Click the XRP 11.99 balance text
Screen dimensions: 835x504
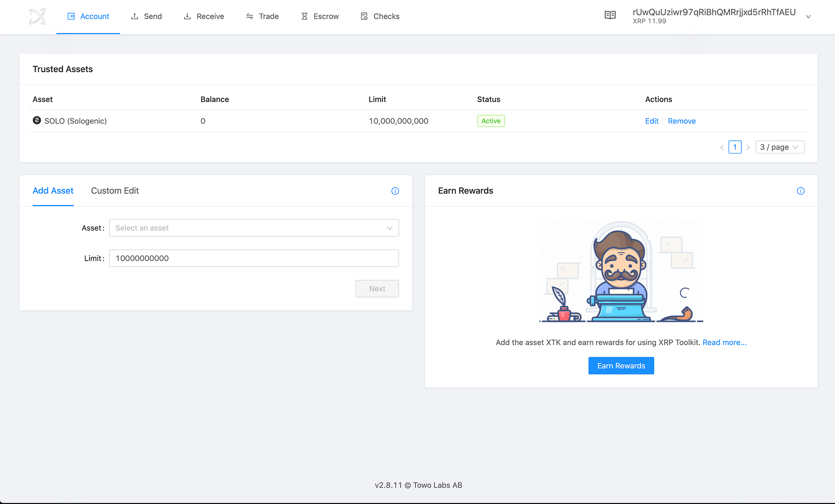(649, 21)
